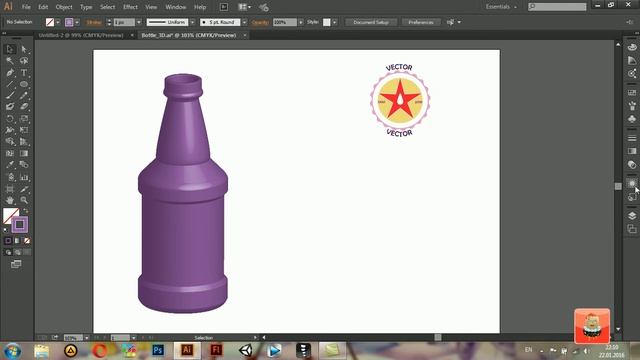Select the Direct Selection tool
This screenshot has width=640, height=360.
point(24,49)
